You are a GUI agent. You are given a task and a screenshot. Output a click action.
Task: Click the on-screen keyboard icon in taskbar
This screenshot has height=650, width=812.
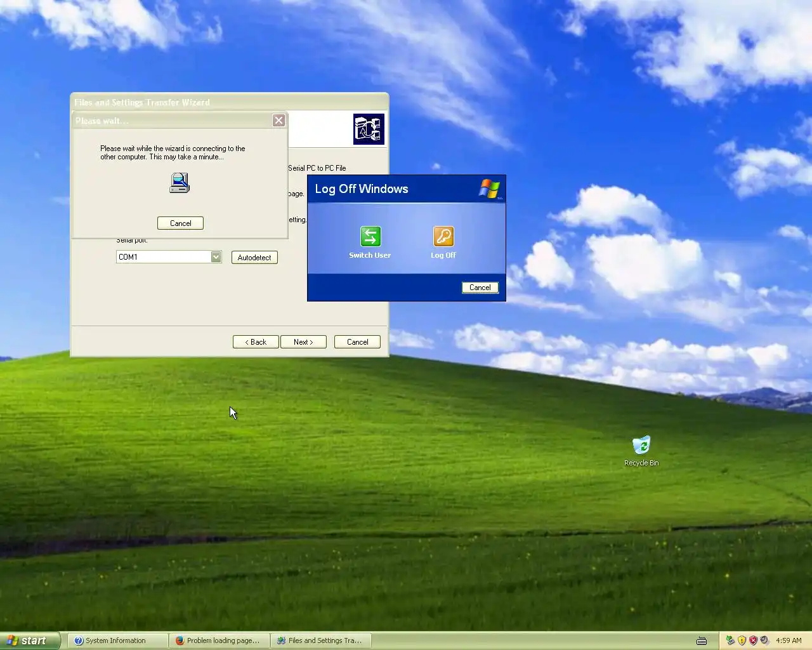[x=702, y=640]
